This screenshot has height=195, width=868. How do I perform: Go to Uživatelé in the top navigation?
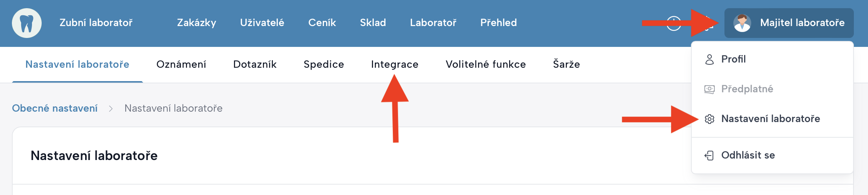(262, 23)
